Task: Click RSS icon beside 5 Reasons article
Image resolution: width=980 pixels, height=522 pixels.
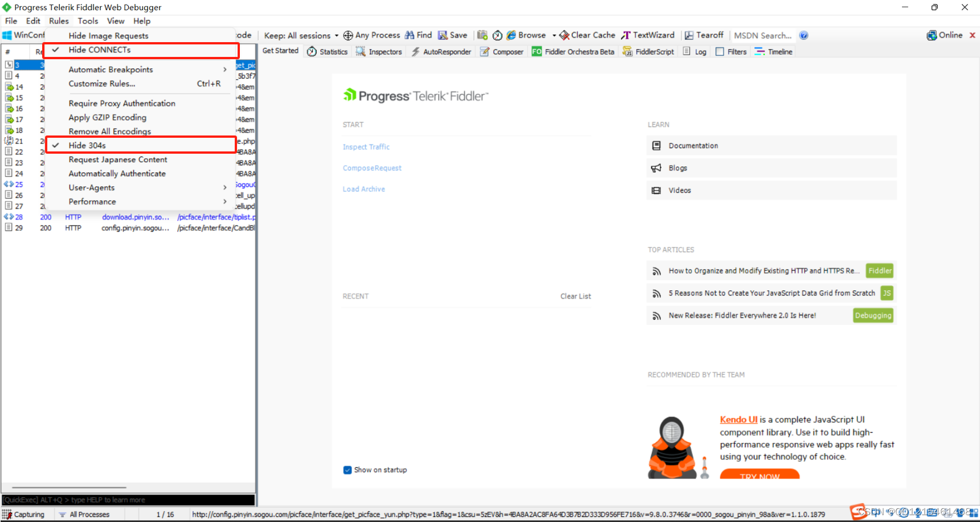Action: 656,294
